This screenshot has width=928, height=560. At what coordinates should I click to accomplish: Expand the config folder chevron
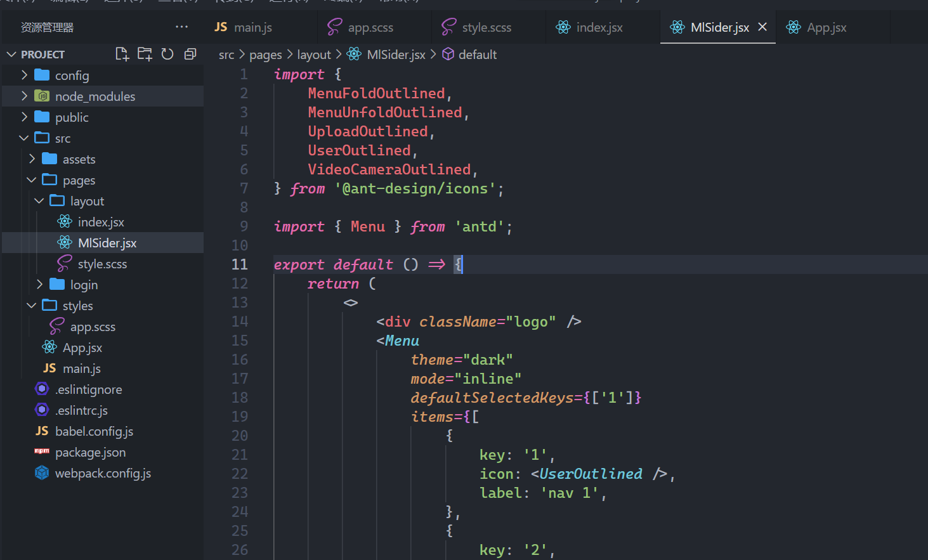[x=24, y=75]
